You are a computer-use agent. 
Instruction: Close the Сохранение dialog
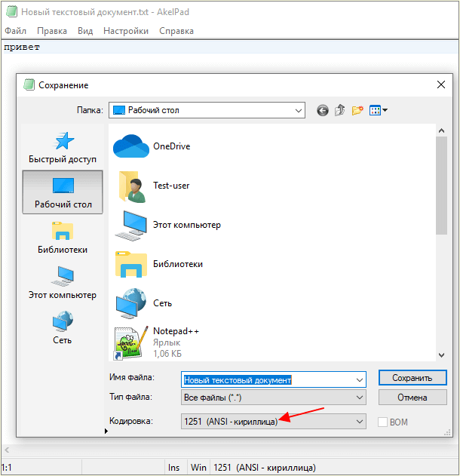[x=441, y=84]
